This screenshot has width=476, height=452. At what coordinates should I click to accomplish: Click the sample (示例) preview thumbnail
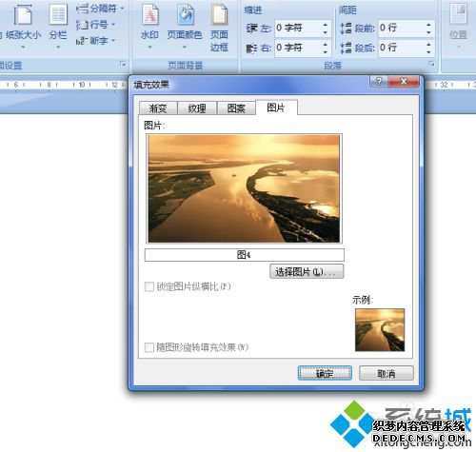(380, 330)
